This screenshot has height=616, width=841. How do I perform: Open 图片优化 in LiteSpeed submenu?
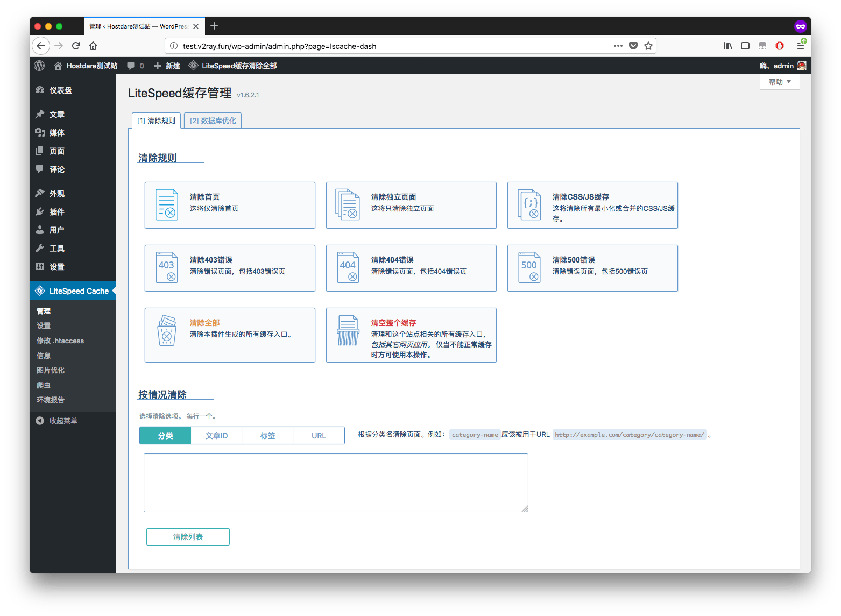coord(51,370)
